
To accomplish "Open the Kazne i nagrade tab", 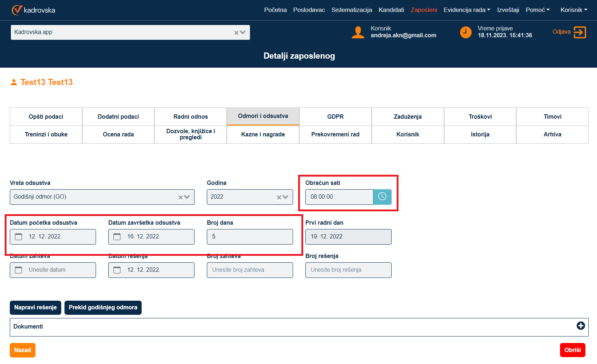I will [263, 134].
